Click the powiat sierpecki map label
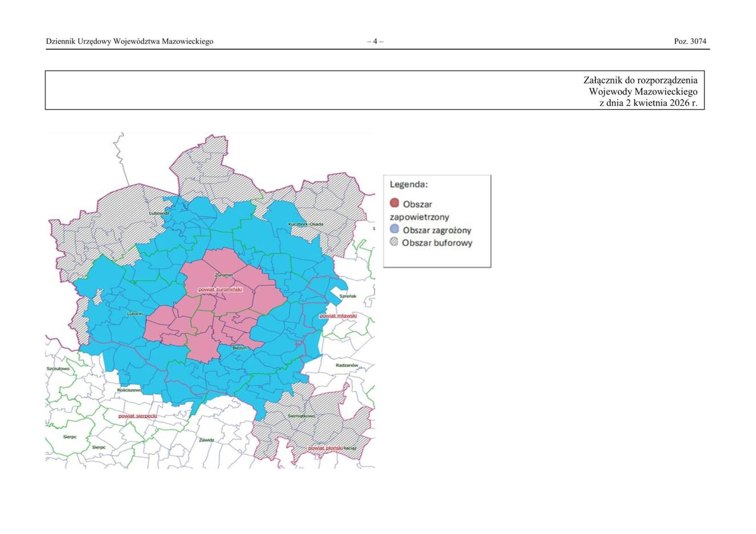Screen dimensions: 756x534 138,416
